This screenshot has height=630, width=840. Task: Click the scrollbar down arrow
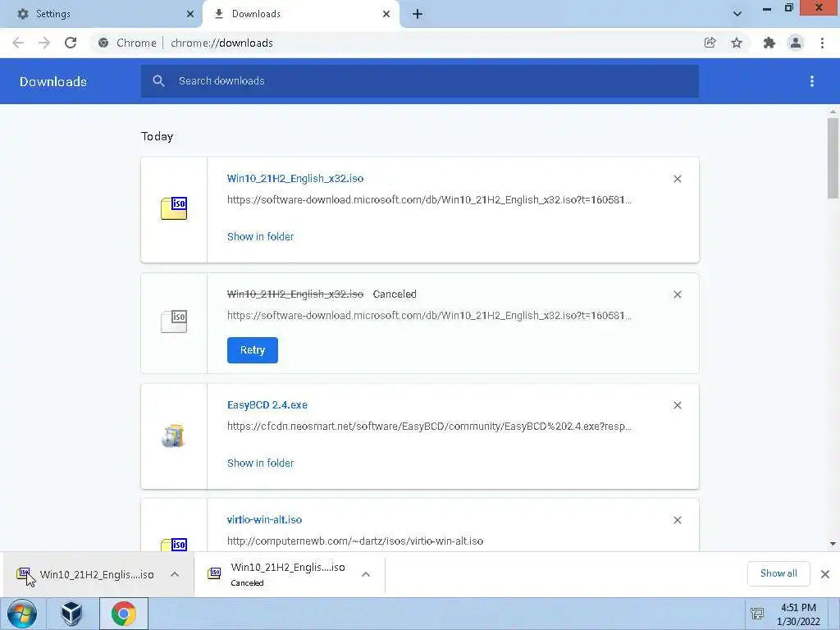tap(833, 544)
